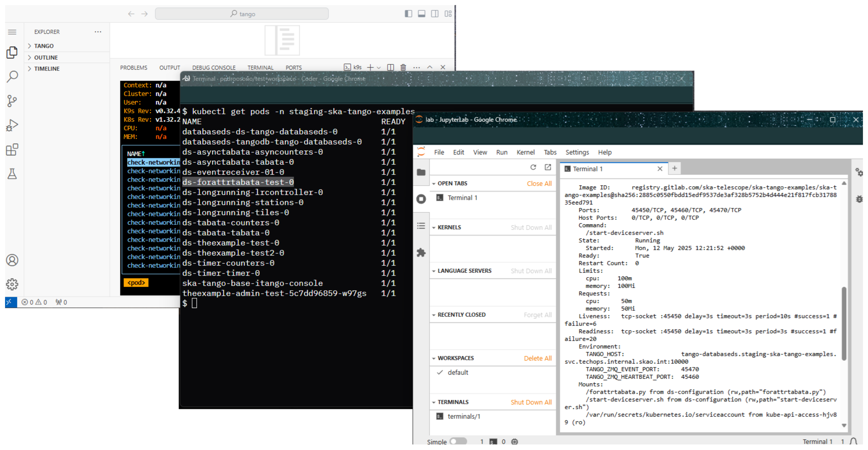Collapse the RECENTLY CLOSED section
Image resolution: width=868 pixels, height=450 pixels.
click(x=434, y=315)
